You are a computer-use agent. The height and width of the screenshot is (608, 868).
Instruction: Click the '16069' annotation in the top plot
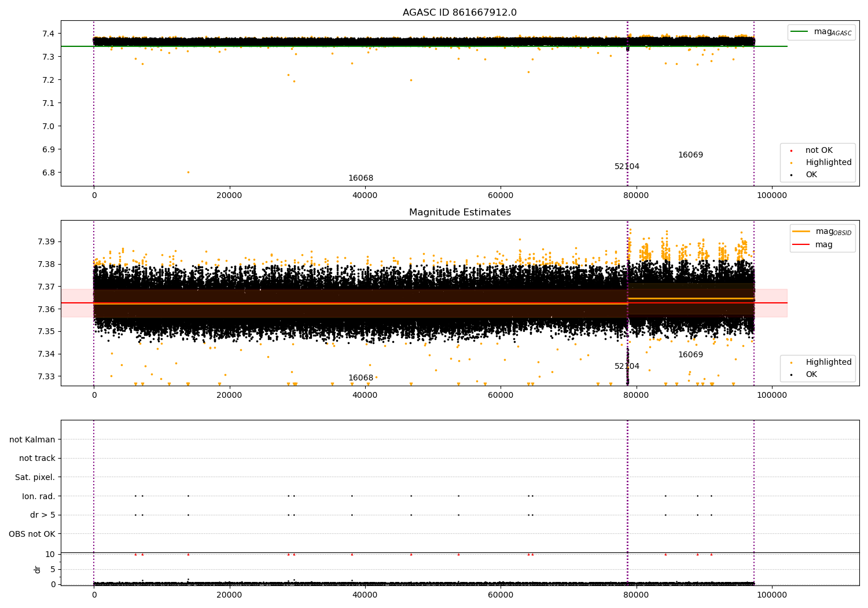pyautogui.click(x=690, y=155)
